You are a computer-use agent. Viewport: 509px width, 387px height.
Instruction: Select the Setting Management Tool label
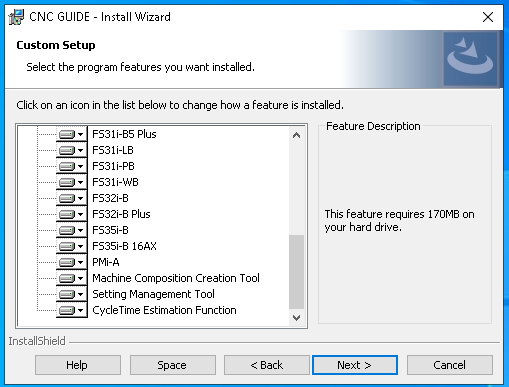coord(153,294)
